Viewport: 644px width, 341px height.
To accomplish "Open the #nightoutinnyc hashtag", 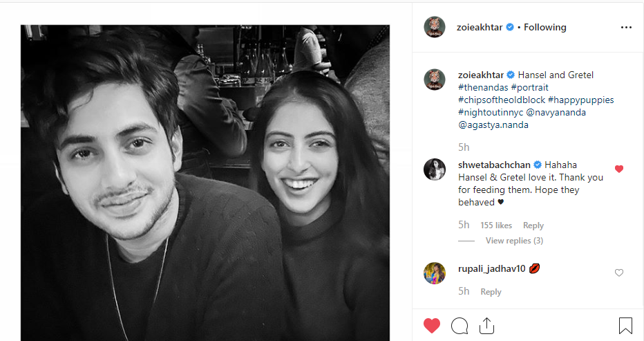I will 491,112.
